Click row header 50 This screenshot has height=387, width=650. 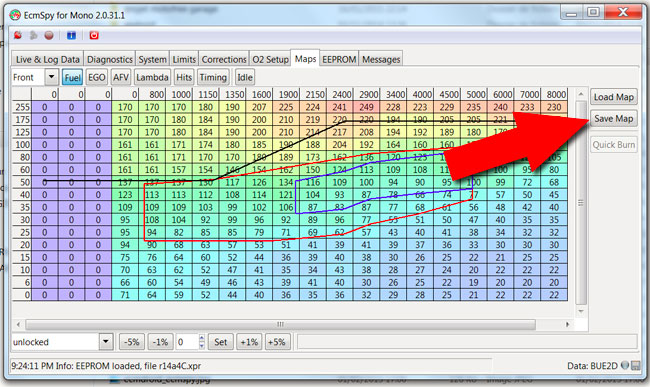pos(22,182)
